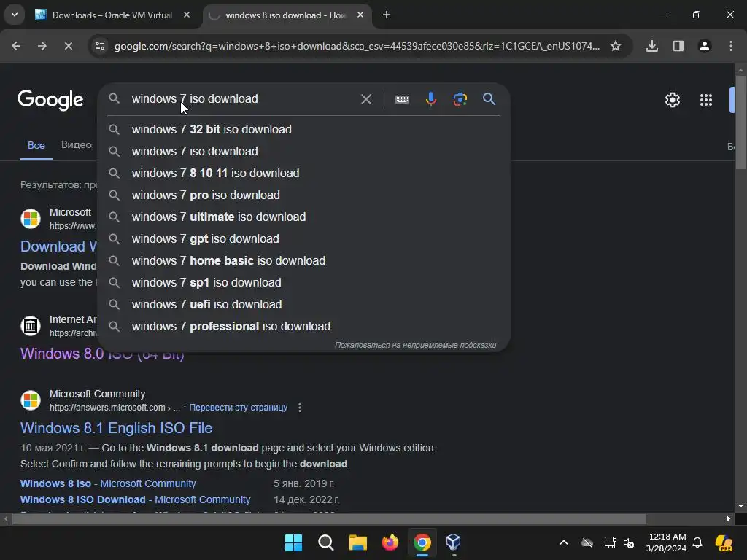The image size is (747, 560).
Task: Open the Windows Start menu
Action: click(x=293, y=542)
